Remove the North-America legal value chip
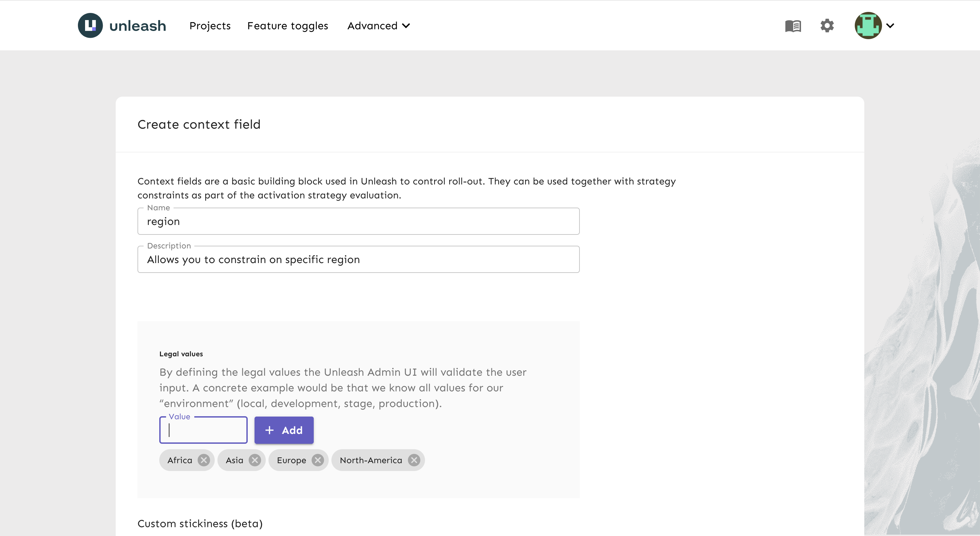Screen dimensions: 980x536 [414, 460]
